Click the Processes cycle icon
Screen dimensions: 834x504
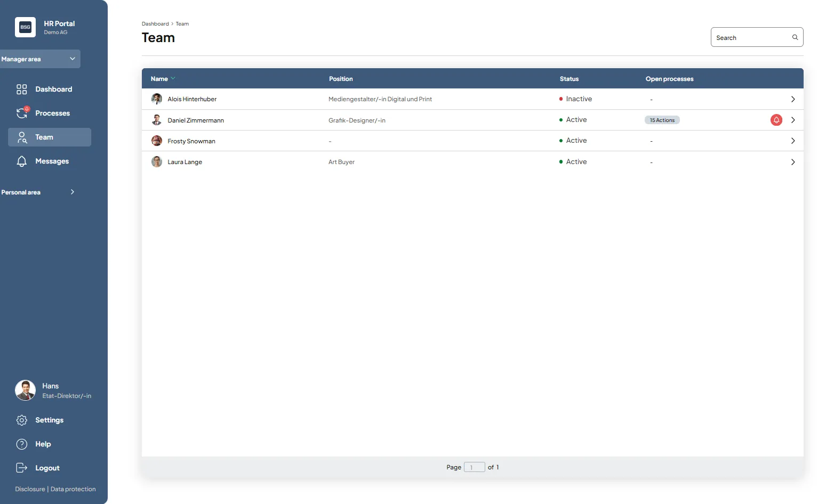point(22,113)
